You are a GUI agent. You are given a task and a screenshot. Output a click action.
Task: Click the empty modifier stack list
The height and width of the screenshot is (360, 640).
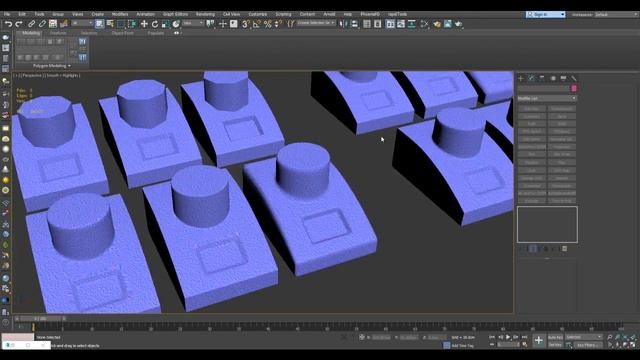pyautogui.click(x=547, y=224)
